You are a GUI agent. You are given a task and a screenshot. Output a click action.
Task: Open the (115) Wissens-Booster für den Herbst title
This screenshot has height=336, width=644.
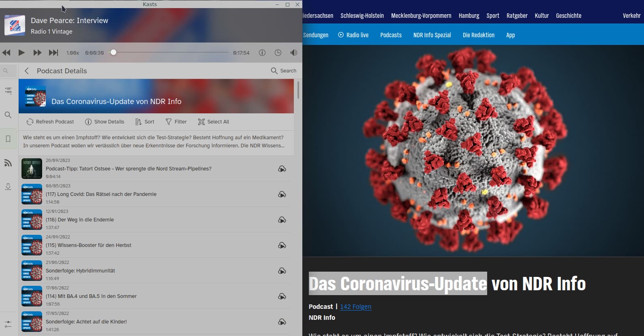[88, 245]
